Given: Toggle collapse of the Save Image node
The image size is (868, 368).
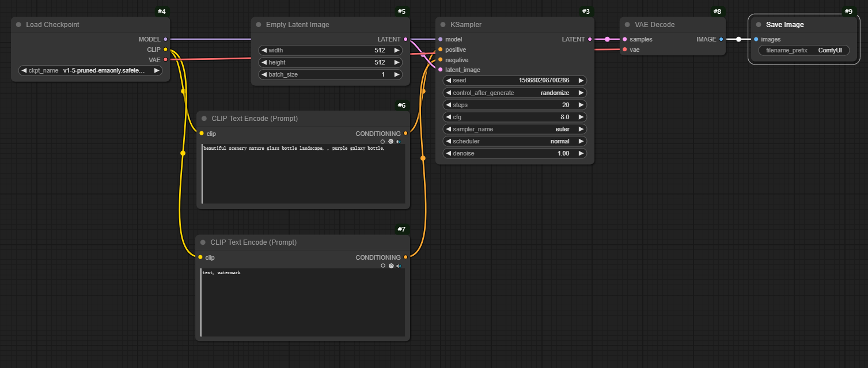Looking at the screenshot, I should click(759, 25).
